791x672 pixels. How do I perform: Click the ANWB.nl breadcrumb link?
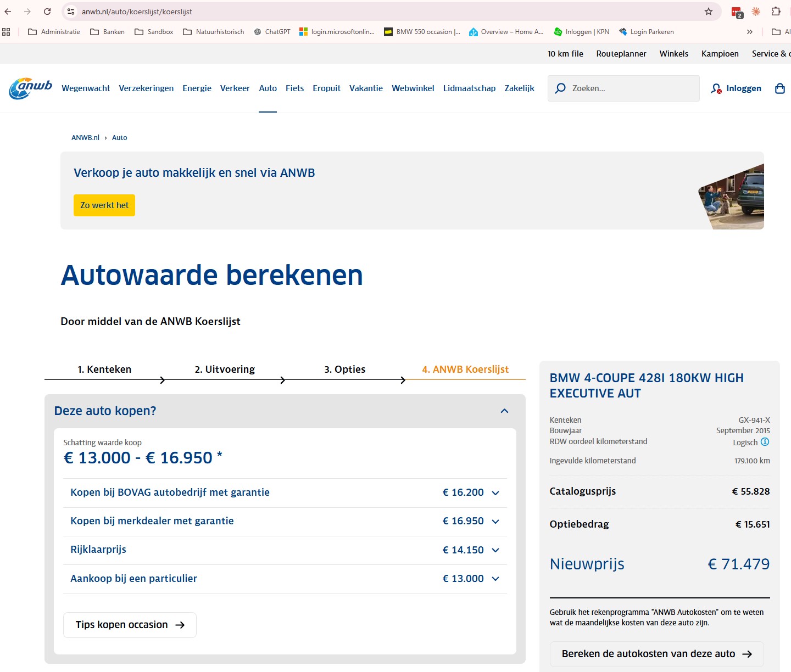pyautogui.click(x=85, y=138)
